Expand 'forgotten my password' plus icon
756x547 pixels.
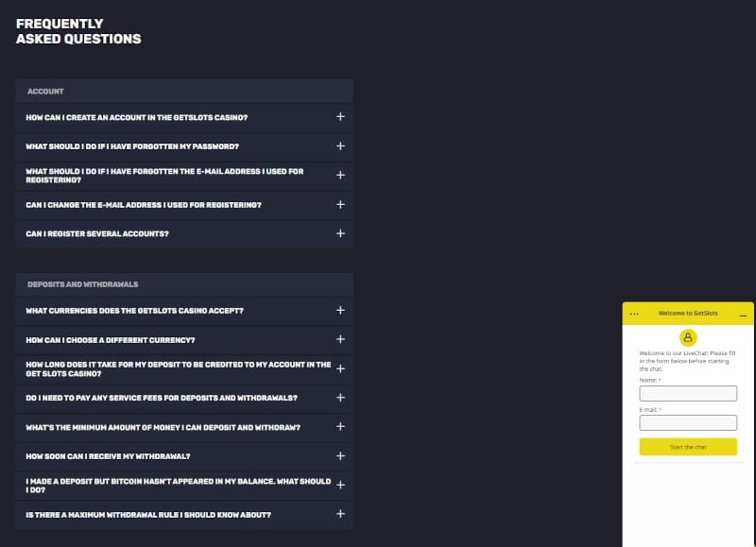pos(340,145)
